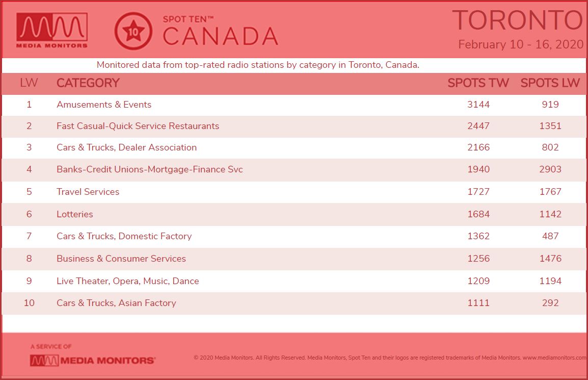Image resolution: width=588 pixels, height=380 pixels.
Task: Click Cars & Trucks, Dealer Association entry
Action: point(126,147)
